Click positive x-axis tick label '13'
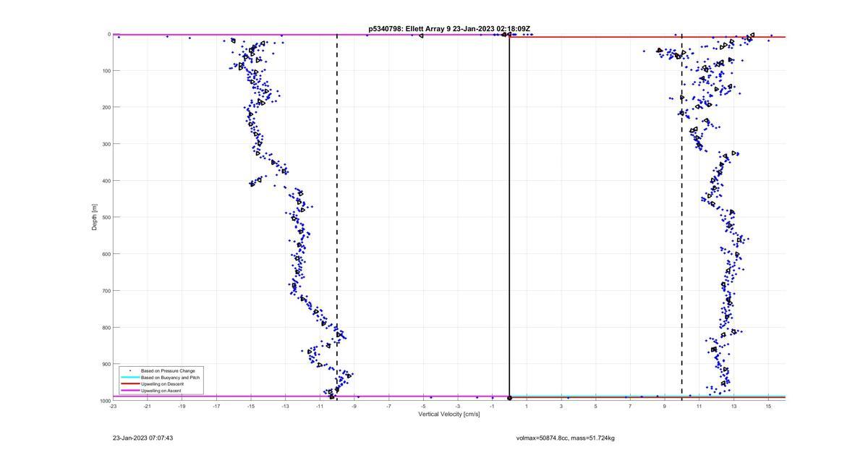Image resolution: width=868 pixels, height=450 pixels. click(733, 406)
